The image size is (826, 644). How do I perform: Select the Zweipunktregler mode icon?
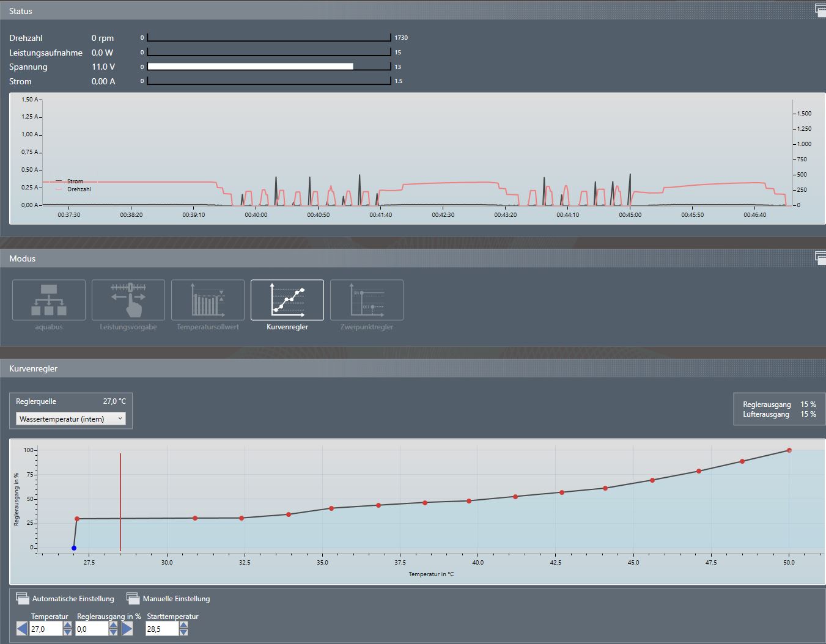(367, 299)
